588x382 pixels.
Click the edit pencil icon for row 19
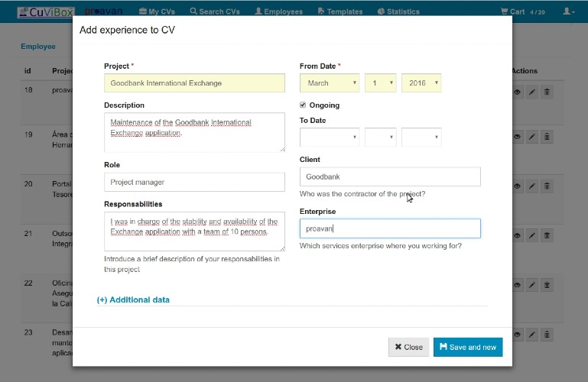(531, 137)
